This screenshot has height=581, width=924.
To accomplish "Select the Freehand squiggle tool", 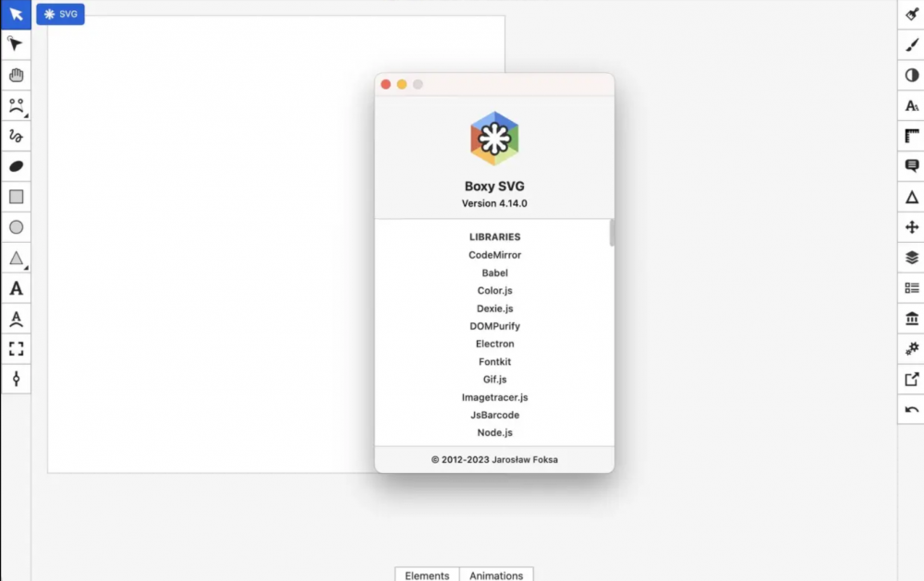I will pyautogui.click(x=16, y=136).
